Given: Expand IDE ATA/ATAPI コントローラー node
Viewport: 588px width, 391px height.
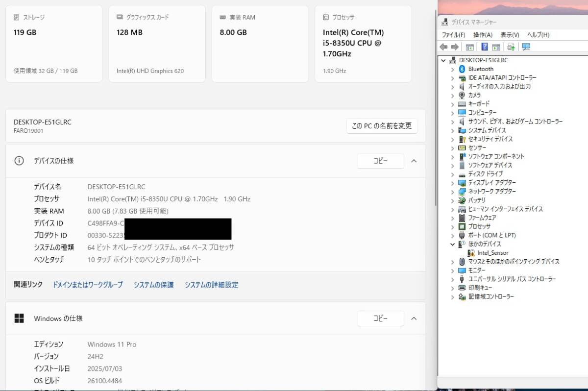Looking at the screenshot, I should pos(453,78).
